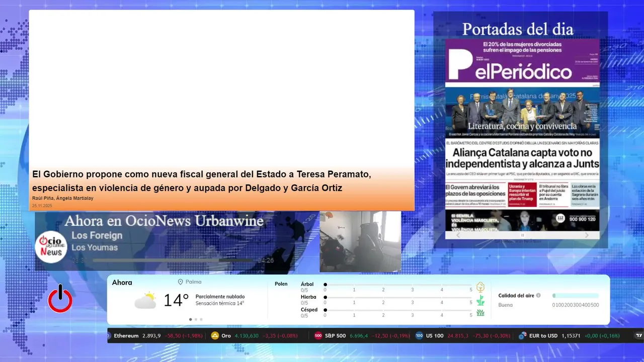This screenshot has width=644, height=362.
Task: Click the air quality index bar
Action: tap(576, 296)
